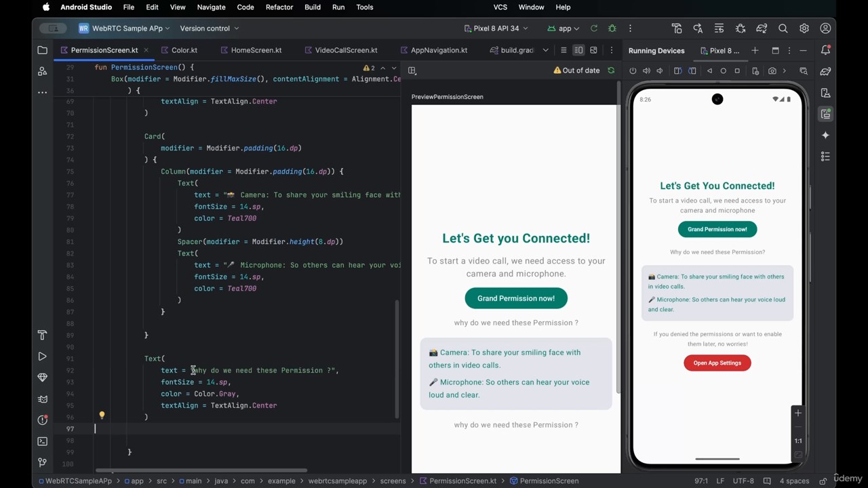
Task: Click the emulator volume down icon
Action: coord(660,70)
